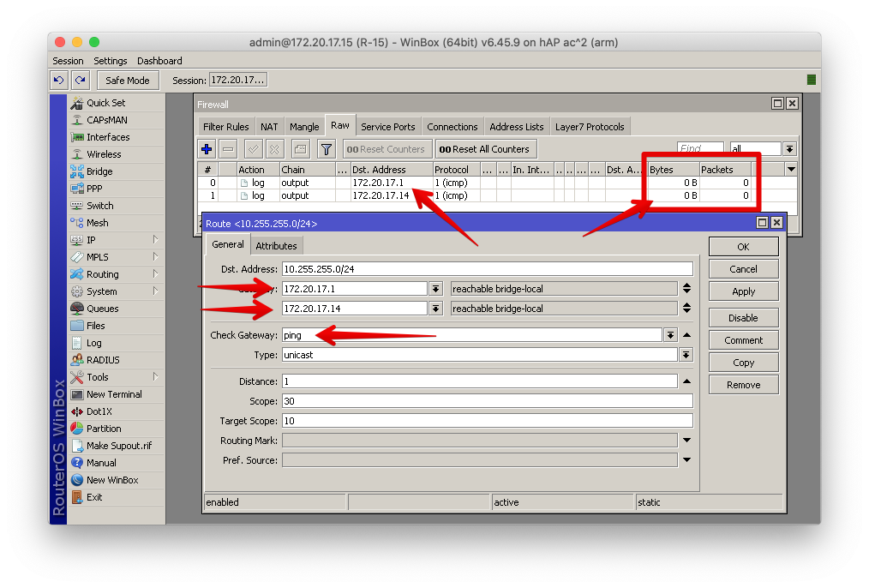Click Copy in the Route dialog

tap(743, 363)
